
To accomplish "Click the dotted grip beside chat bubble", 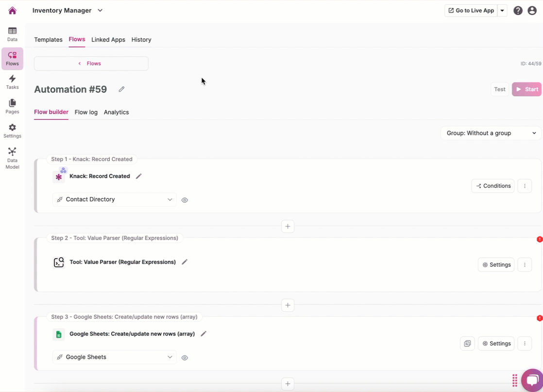I will click(515, 380).
